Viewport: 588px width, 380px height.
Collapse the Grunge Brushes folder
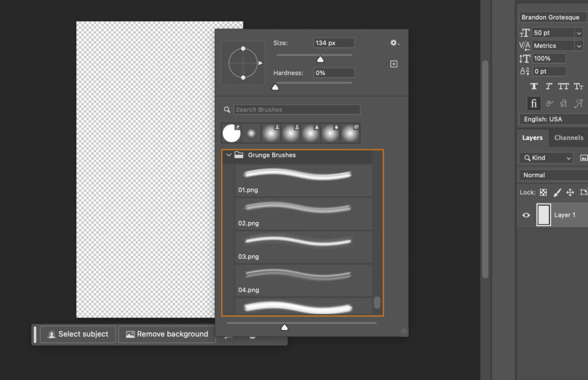[229, 155]
